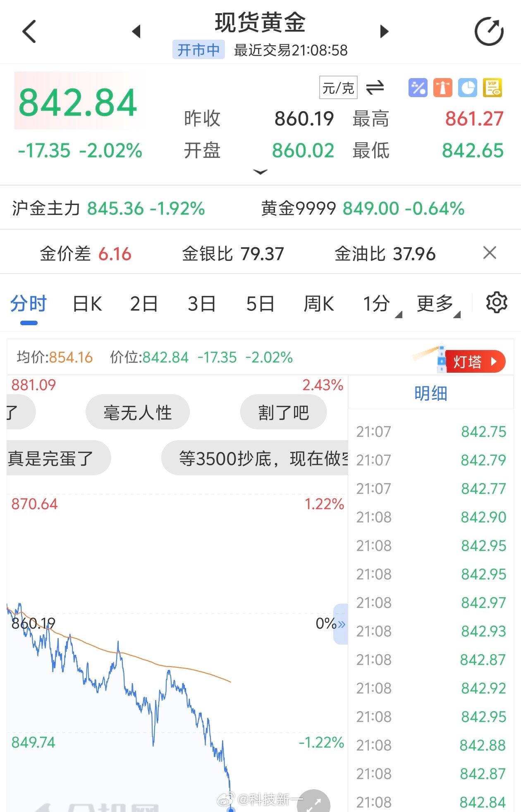The width and height of the screenshot is (521, 812).
Task: Select the 元/克 unit box
Action: click(338, 88)
